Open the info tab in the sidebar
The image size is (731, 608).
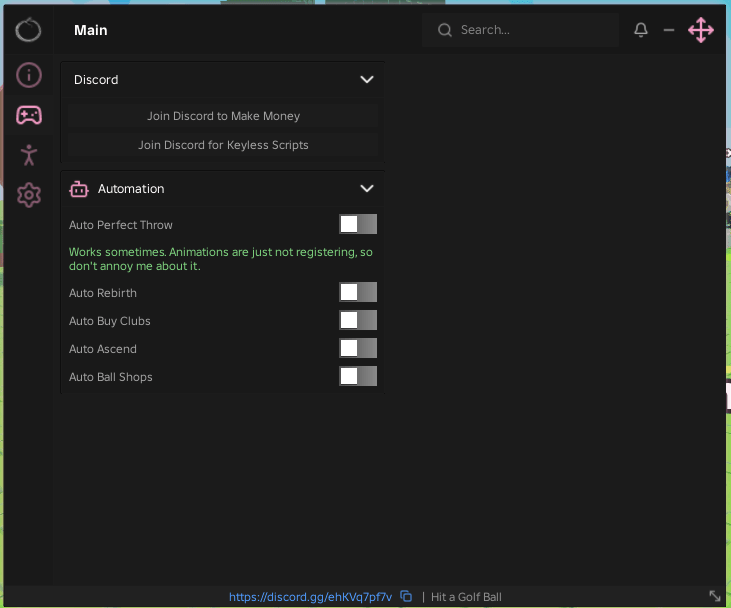(29, 75)
